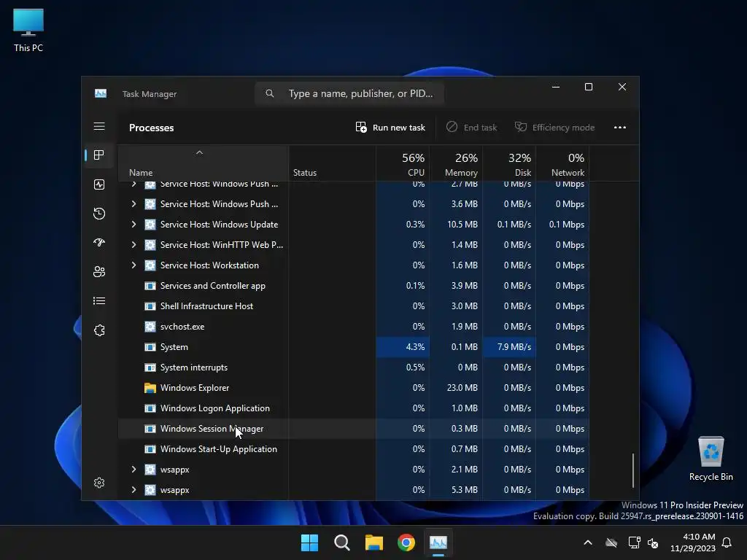Open the Windows Start menu

pyautogui.click(x=309, y=542)
